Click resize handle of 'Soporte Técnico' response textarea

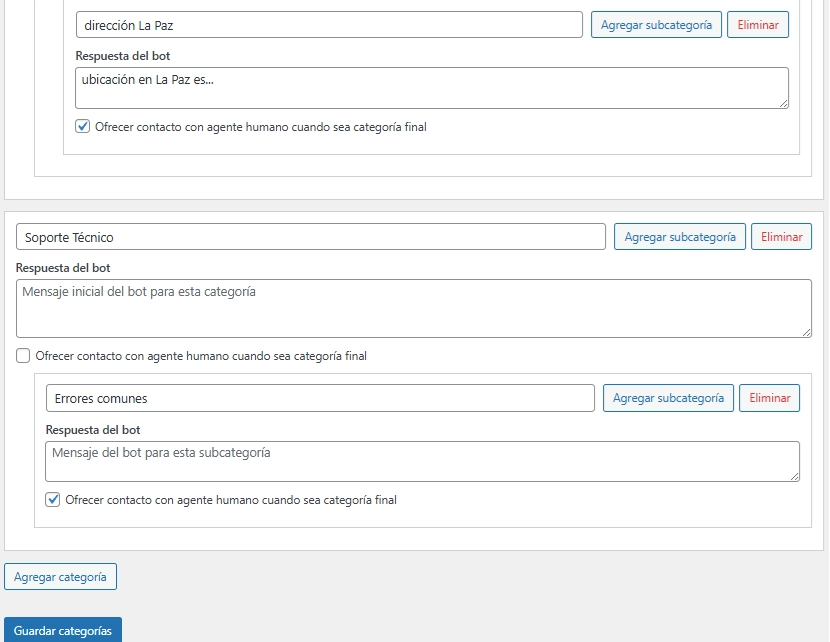(x=806, y=332)
